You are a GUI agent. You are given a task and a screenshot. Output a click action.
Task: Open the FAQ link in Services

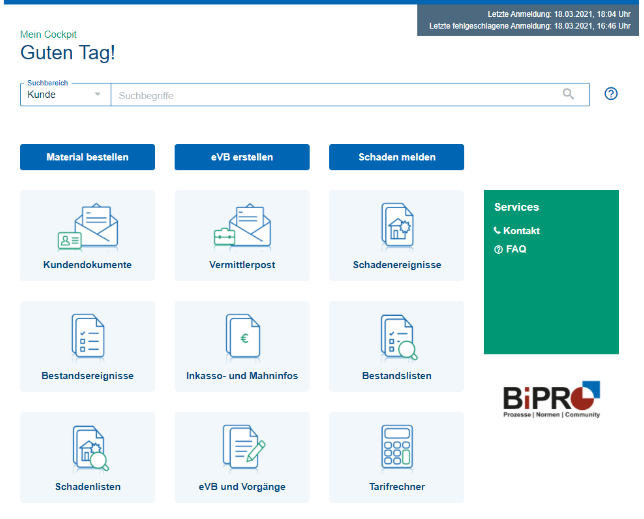point(515,249)
